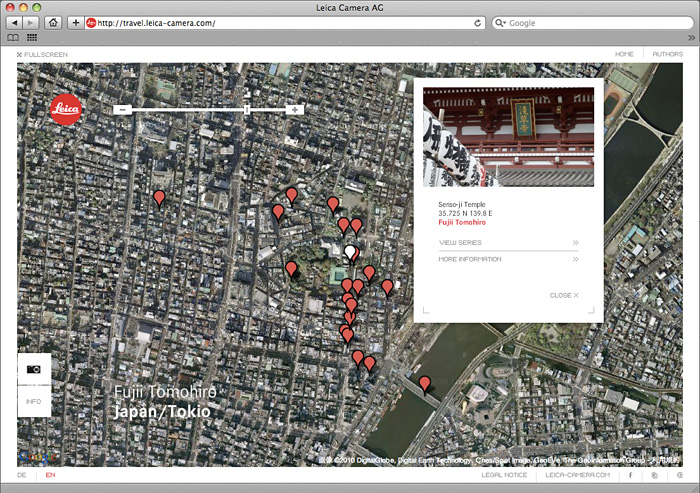Image resolution: width=700 pixels, height=493 pixels.
Task: Open the AUTHORS menu item
Action: (x=667, y=54)
